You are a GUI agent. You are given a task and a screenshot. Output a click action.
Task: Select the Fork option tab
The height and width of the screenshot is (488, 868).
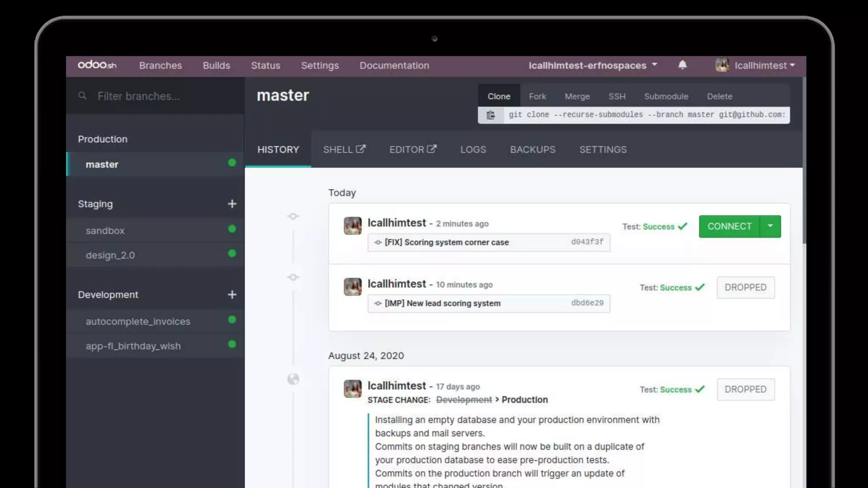pyautogui.click(x=537, y=96)
